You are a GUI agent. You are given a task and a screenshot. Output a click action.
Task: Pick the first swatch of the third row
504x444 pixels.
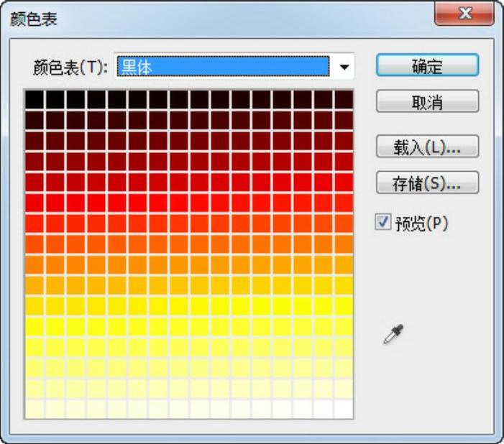[x=35, y=141]
